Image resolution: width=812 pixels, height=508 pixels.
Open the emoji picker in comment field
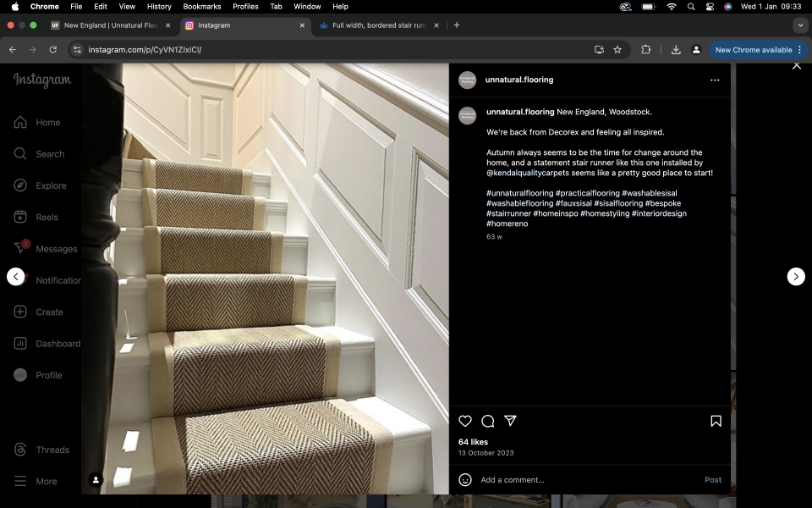click(x=464, y=479)
